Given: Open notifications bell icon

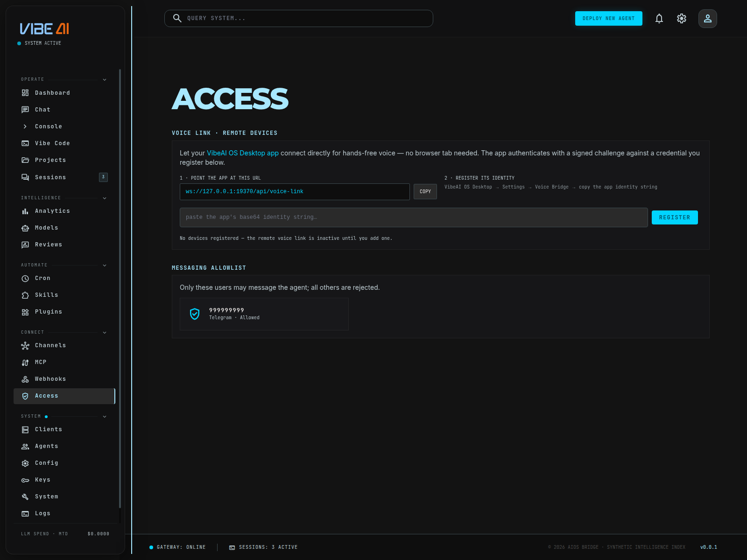Looking at the screenshot, I should (659, 19).
